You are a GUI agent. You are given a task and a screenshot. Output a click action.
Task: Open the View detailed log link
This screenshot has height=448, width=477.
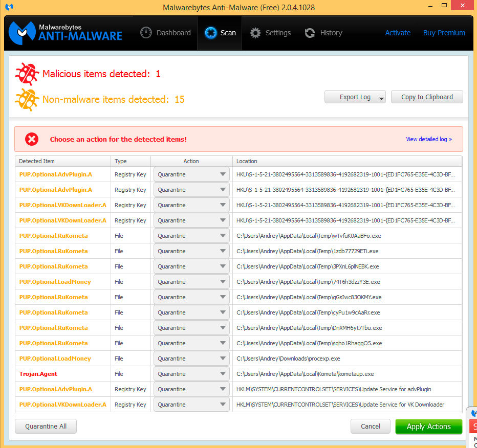pyautogui.click(x=429, y=139)
